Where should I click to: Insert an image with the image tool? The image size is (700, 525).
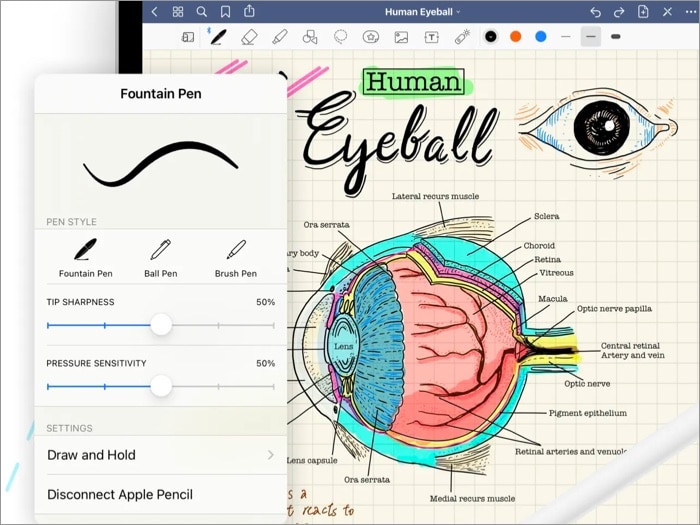pyautogui.click(x=401, y=37)
